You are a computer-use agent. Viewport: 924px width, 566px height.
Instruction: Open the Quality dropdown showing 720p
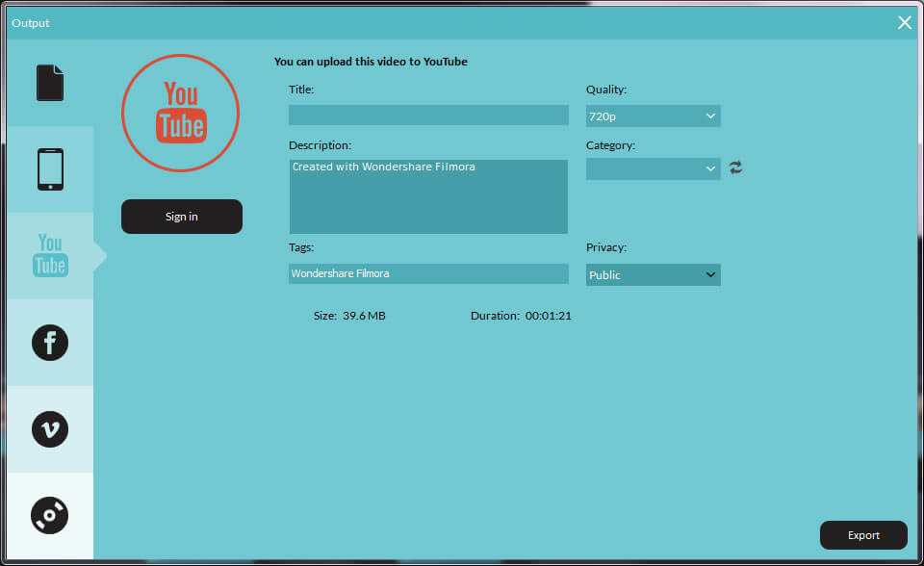(653, 116)
